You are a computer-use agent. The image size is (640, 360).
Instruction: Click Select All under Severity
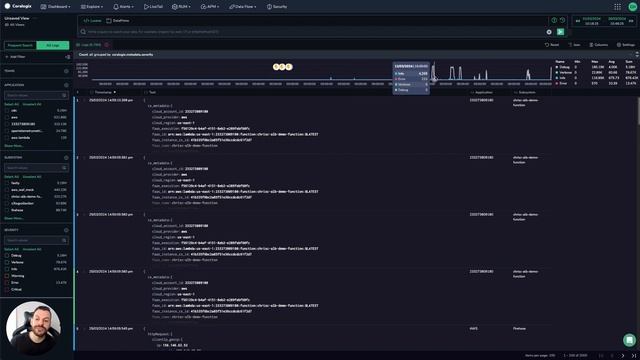pyautogui.click(x=11, y=249)
